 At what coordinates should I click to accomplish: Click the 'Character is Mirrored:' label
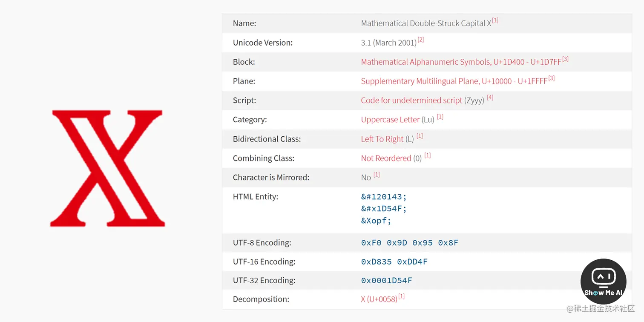(271, 177)
